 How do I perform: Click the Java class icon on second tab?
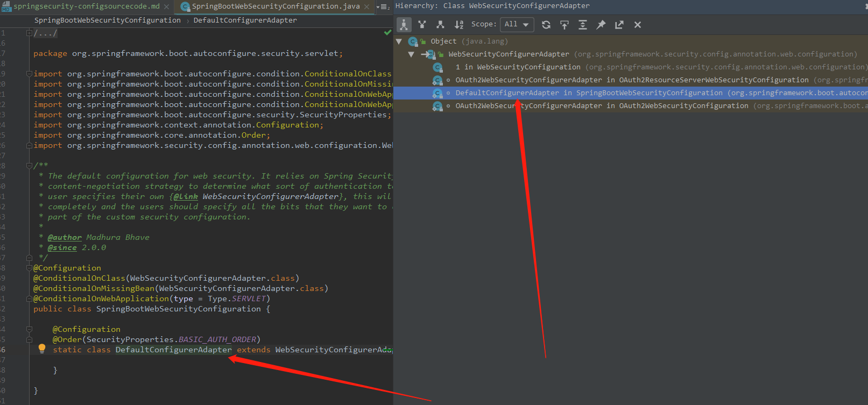(x=185, y=7)
